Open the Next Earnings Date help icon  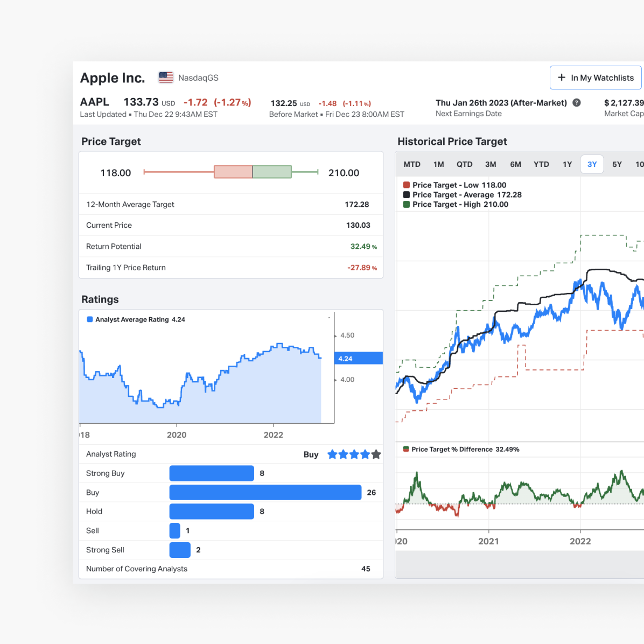click(576, 102)
